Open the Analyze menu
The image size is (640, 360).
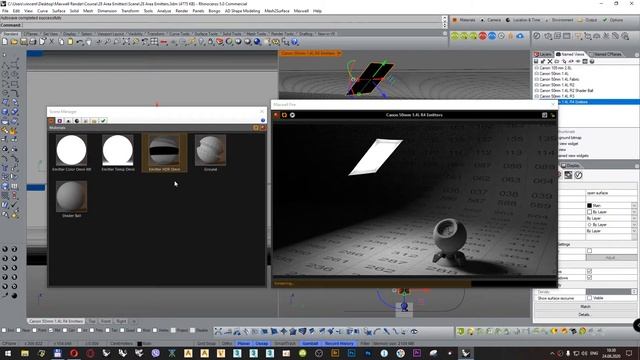click(x=164, y=11)
